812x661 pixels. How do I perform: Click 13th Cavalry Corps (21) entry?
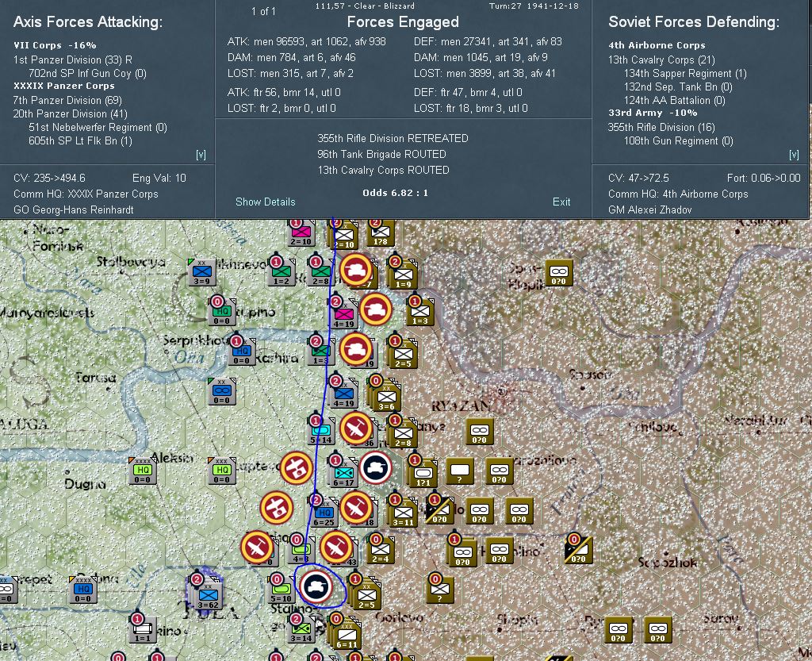(661, 60)
